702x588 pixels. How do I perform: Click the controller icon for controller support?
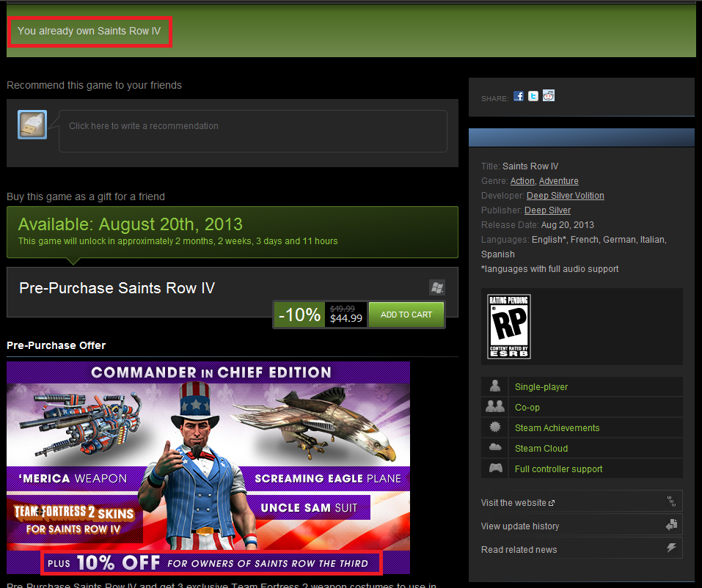pyautogui.click(x=495, y=468)
